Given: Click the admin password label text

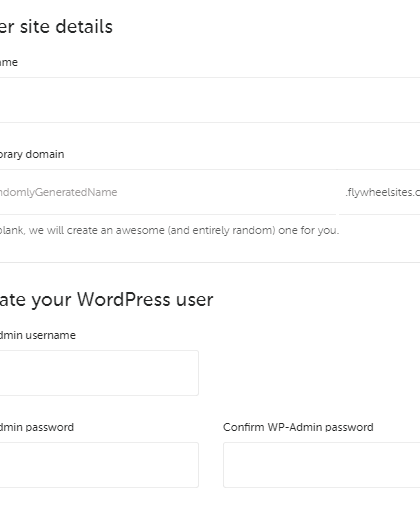Looking at the screenshot, I should point(37,427).
